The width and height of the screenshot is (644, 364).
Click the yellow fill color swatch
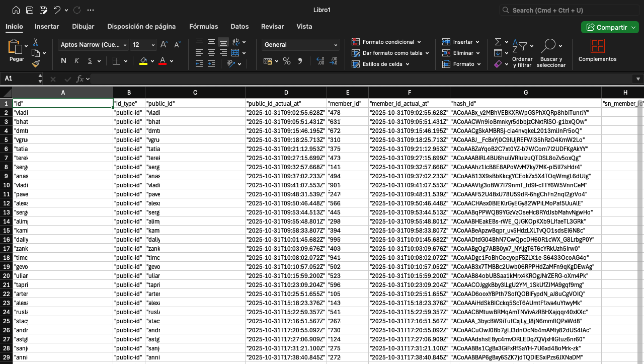pyautogui.click(x=143, y=61)
